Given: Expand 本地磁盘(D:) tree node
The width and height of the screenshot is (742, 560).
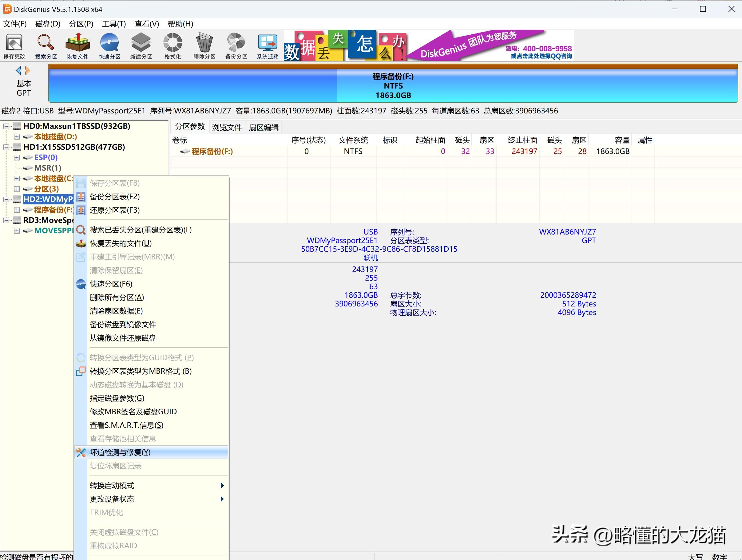Looking at the screenshot, I should tap(17, 137).
